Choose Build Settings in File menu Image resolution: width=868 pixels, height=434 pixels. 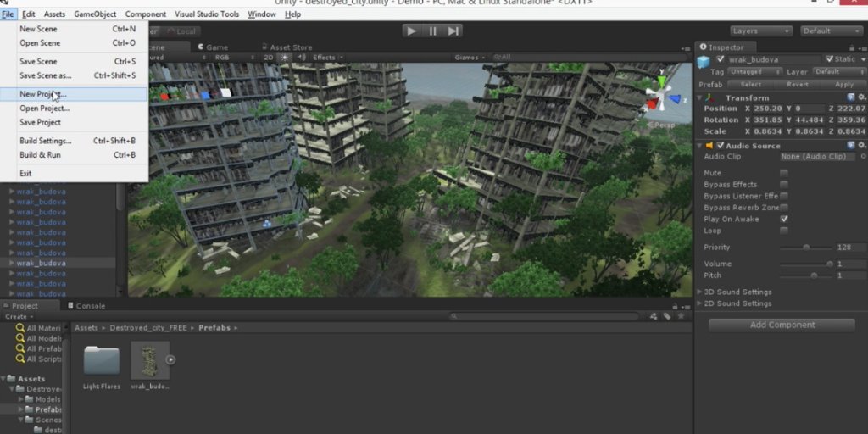tap(74, 141)
